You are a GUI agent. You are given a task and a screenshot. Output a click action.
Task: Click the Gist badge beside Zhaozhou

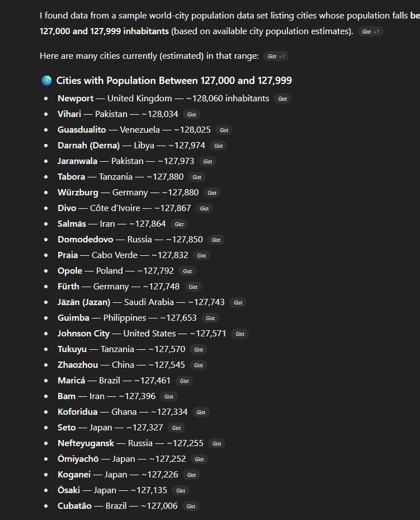click(x=198, y=365)
